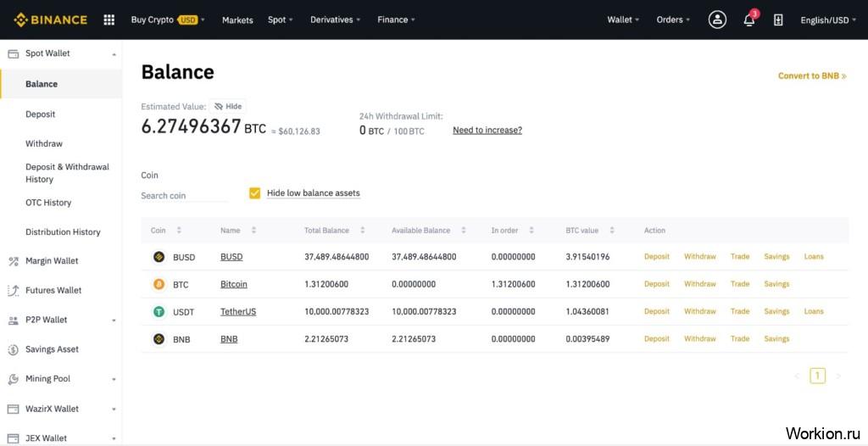Click the Futures Wallet icon
The width and height of the screenshot is (868, 446).
click(x=13, y=290)
